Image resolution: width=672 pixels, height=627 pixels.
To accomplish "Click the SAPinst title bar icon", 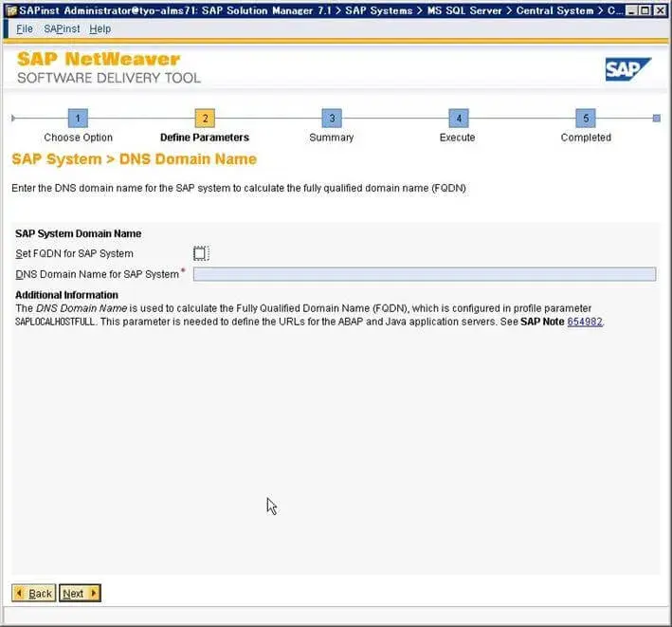I will [x=11, y=10].
